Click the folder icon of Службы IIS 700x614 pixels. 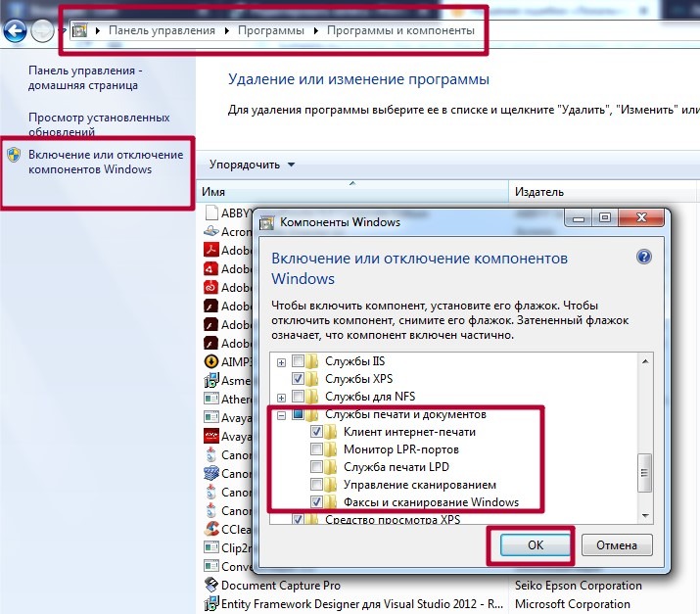[x=311, y=360]
